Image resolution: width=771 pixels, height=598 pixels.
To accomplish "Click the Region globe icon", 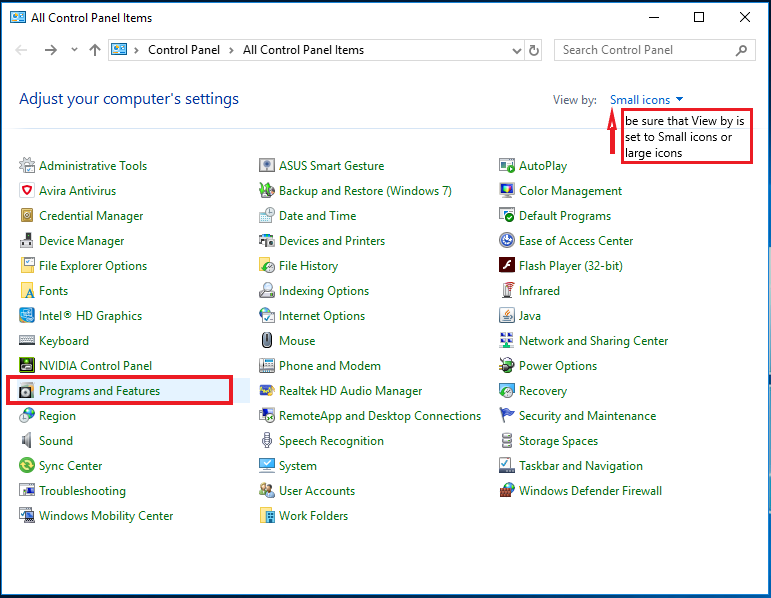I will tap(27, 416).
